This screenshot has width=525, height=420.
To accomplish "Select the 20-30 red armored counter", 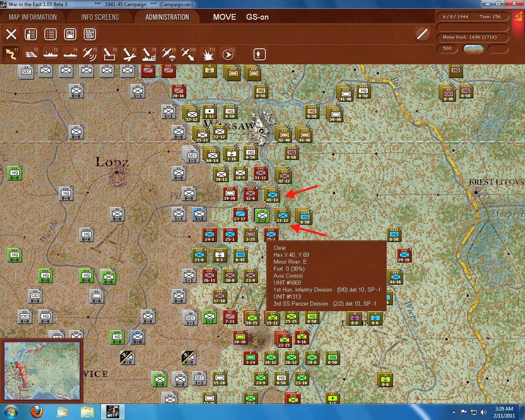I will click(x=240, y=338).
